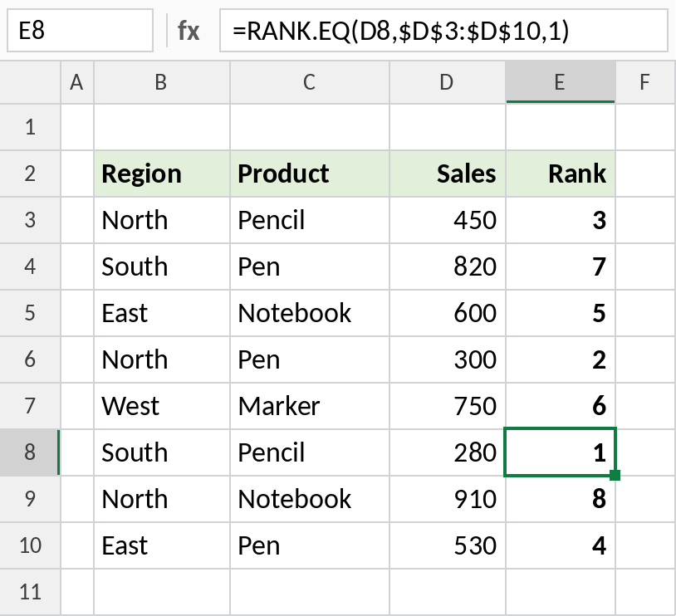The image size is (676, 616).
Task: Select sales value 910
Action: [448, 499]
